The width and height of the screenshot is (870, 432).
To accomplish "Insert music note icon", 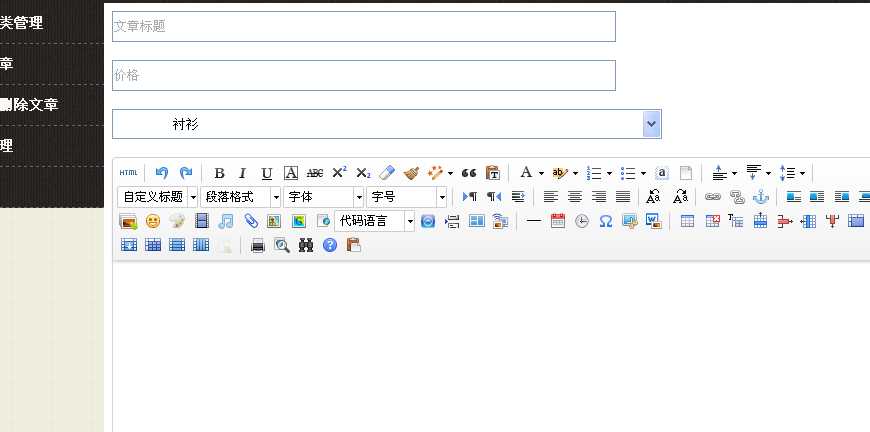I will (x=226, y=221).
